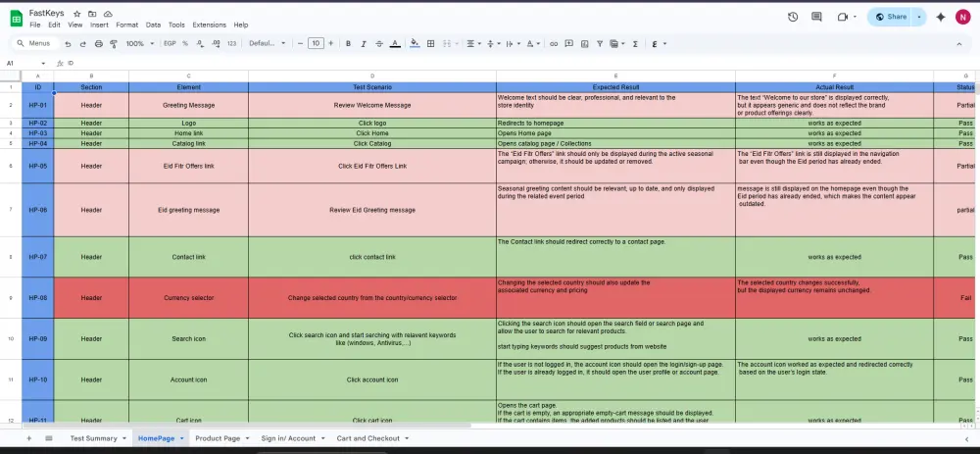
Task: Create a filter with funnel icon
Action: point(600,44)
